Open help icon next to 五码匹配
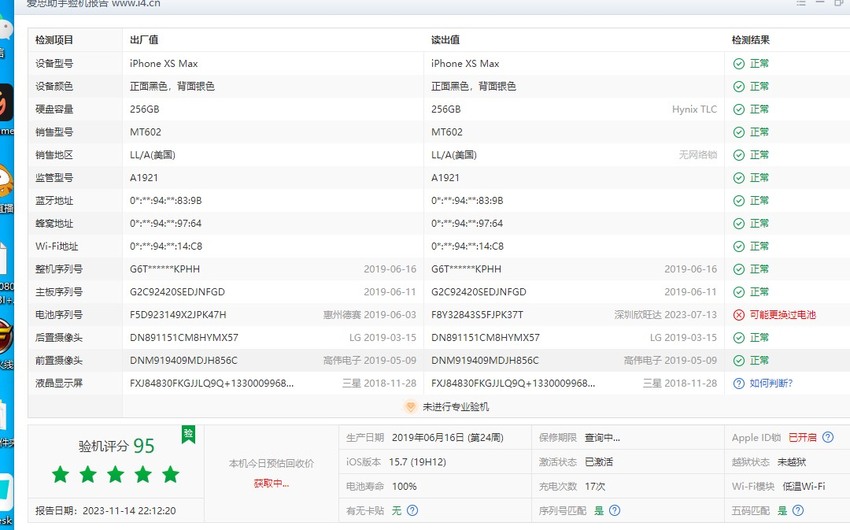Screen dimensions: 850x530 798,510
